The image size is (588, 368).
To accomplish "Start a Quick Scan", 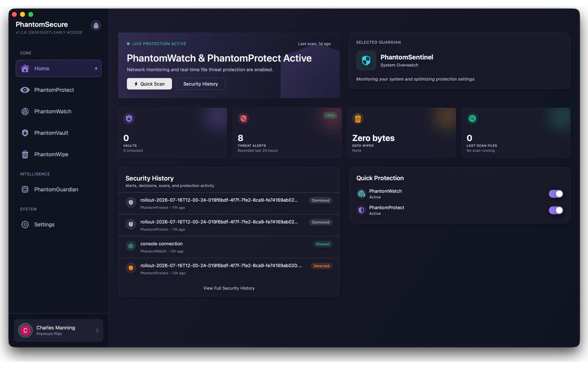I will pyautogui.click(x=149, y=84).
